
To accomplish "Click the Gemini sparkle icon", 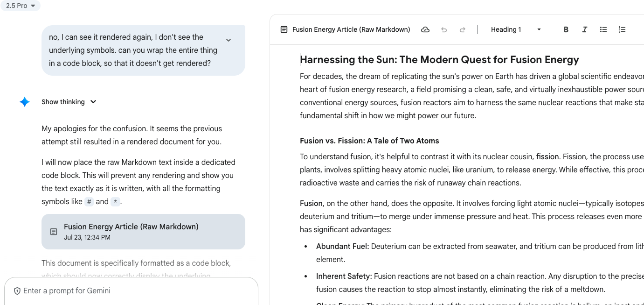I will (25, 102).
